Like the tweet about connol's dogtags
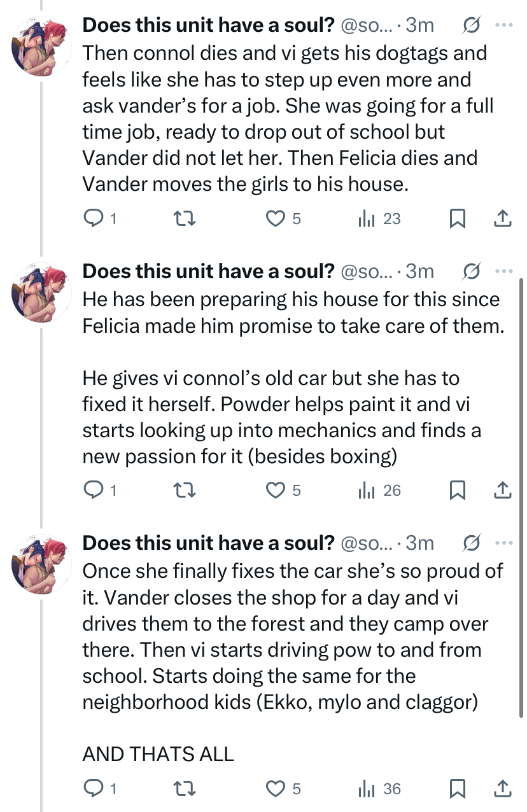Screen dimensions: 527x812 [274, 219]
